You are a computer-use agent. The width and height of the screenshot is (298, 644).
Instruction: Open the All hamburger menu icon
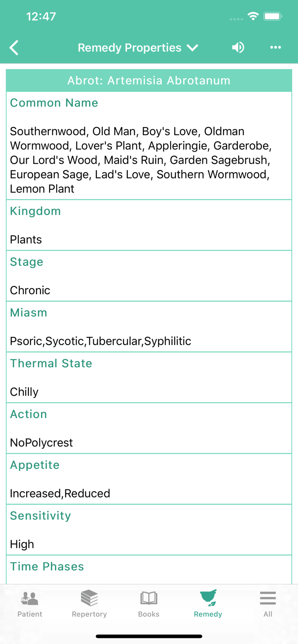click(x=267, y=598)
